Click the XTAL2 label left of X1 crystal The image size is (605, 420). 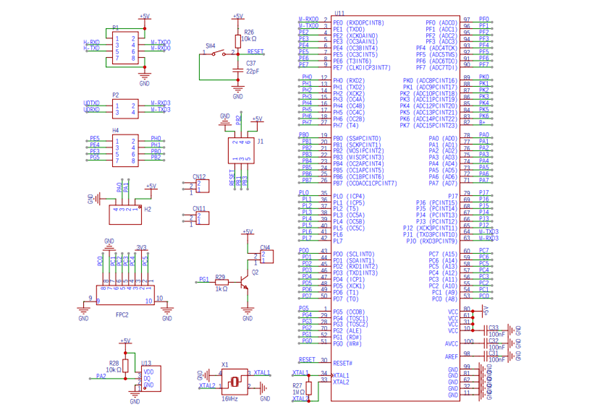tap(207, 385)
